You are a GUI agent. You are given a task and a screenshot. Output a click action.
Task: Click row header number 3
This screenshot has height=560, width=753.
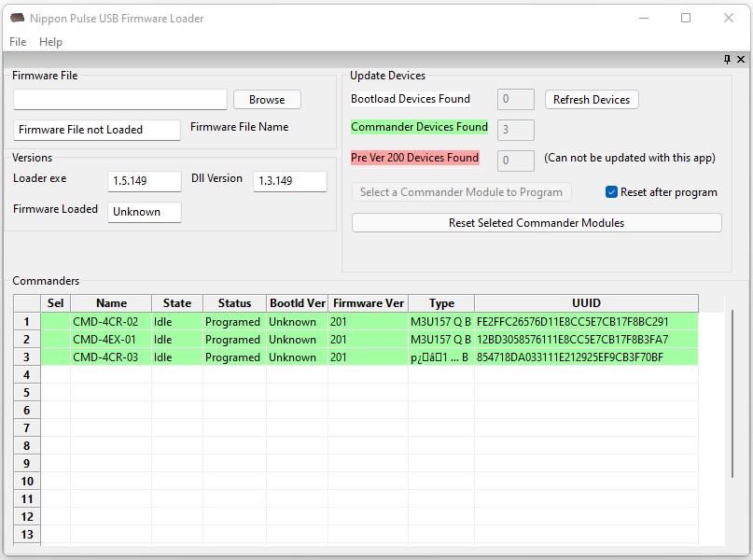pos(27,357)
